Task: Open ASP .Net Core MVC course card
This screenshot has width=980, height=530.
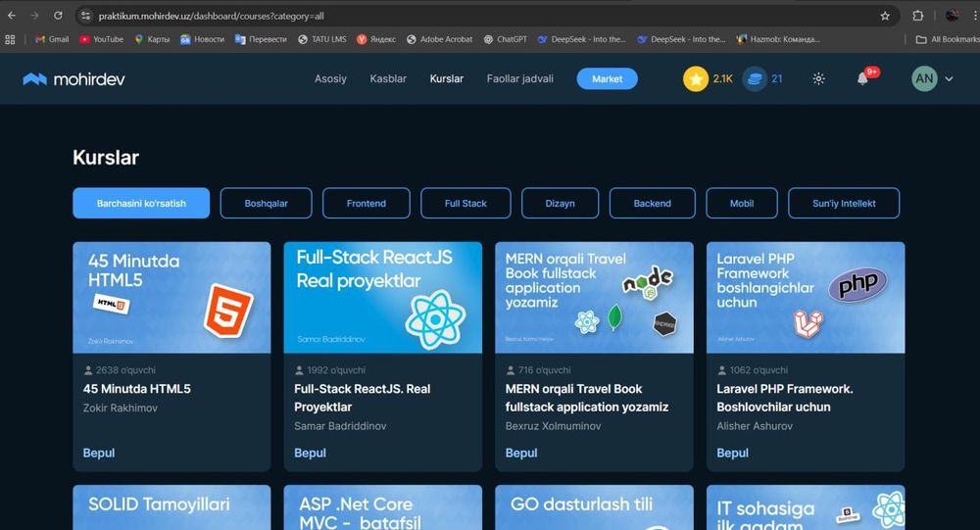Action: tap(383, 507)
